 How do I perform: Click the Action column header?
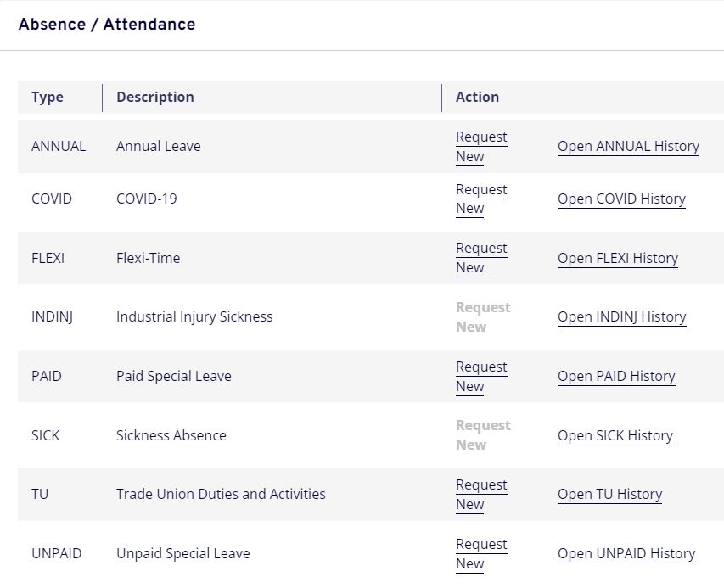[477, 98]
